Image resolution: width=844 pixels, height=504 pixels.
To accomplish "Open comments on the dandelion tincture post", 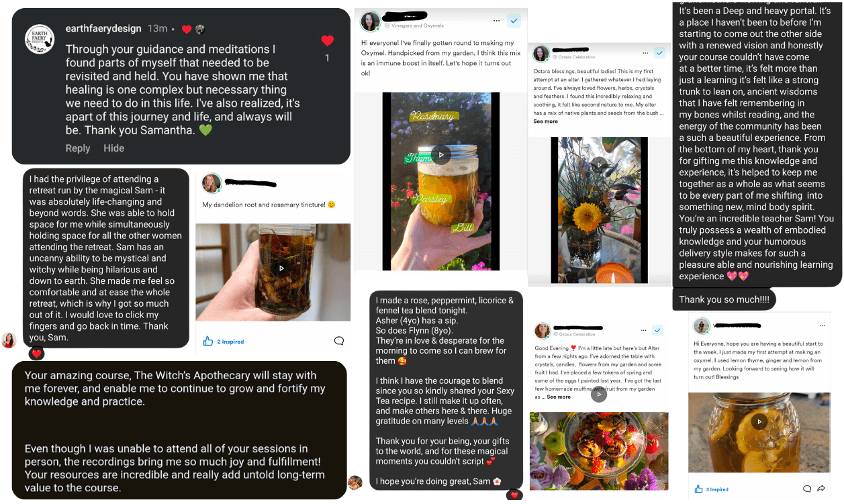I will [x=339, y=341].
